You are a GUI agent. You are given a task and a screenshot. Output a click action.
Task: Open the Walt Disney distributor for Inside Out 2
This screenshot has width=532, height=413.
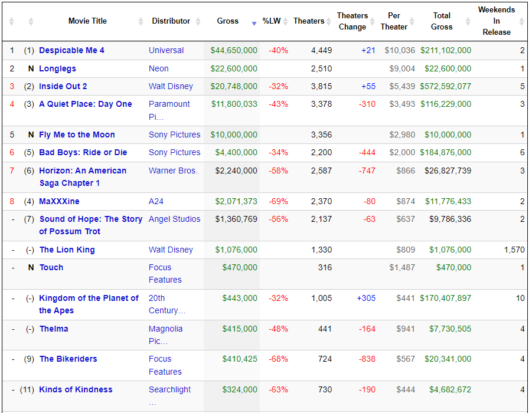pyautogui.click(x=171, y=86)
